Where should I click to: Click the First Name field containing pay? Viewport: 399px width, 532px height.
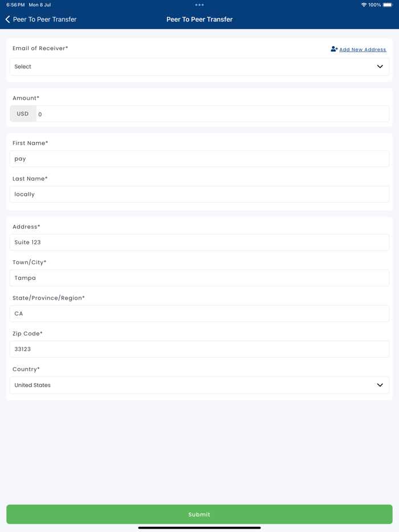(199, 158)
